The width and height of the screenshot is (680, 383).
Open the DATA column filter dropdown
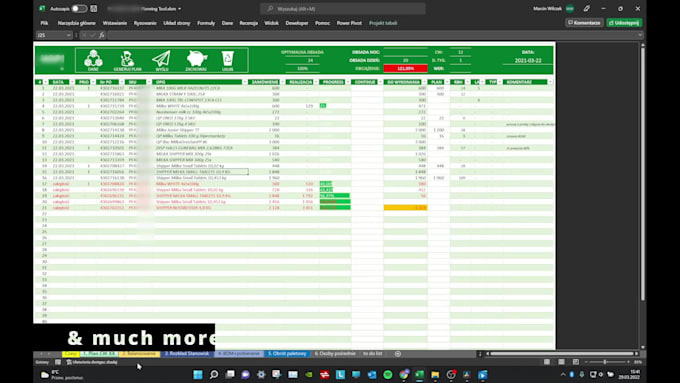72,82
